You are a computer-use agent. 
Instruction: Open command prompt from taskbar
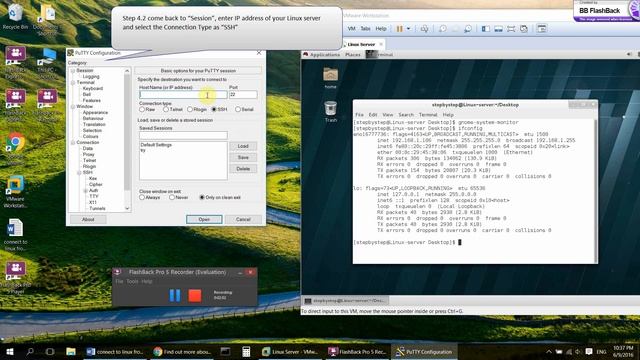225,351
